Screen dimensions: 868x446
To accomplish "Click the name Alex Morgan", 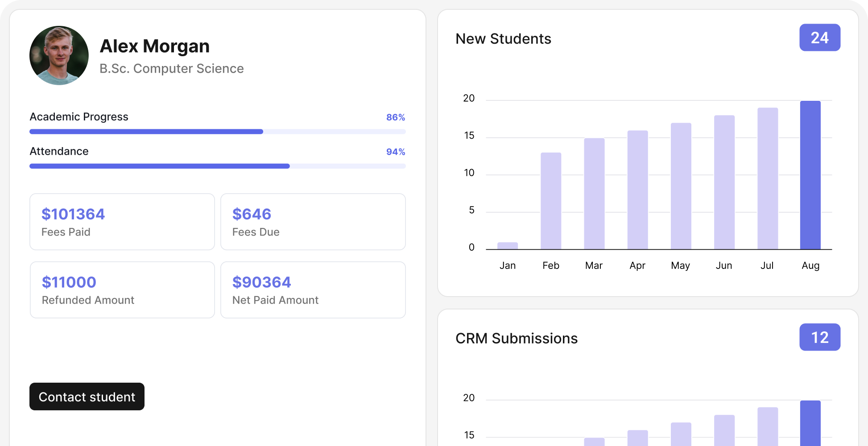I will [x=155, y=46].
